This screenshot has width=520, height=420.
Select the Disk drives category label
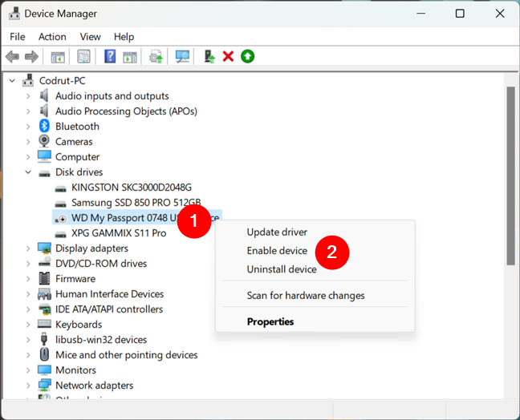[79, 172]
